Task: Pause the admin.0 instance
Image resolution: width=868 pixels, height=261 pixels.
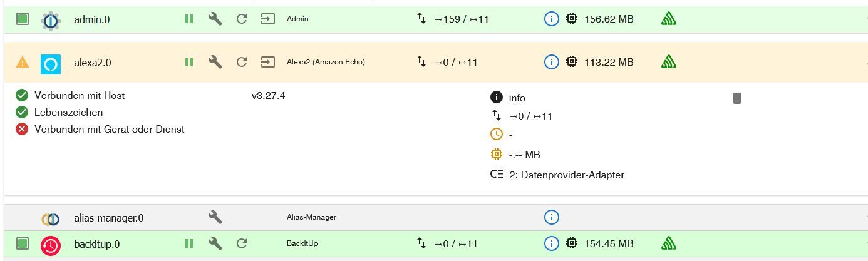Action: click(189, 19)
